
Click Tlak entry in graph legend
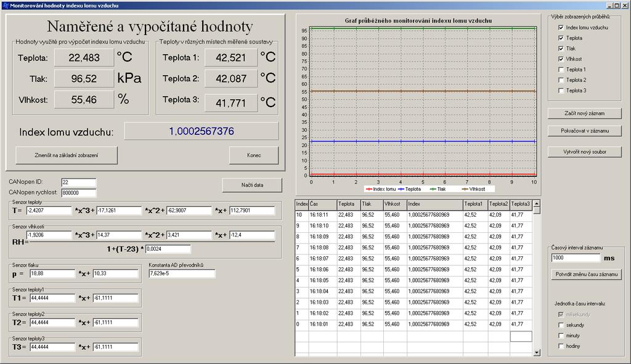pyautogui.click(x=438, y=189)
